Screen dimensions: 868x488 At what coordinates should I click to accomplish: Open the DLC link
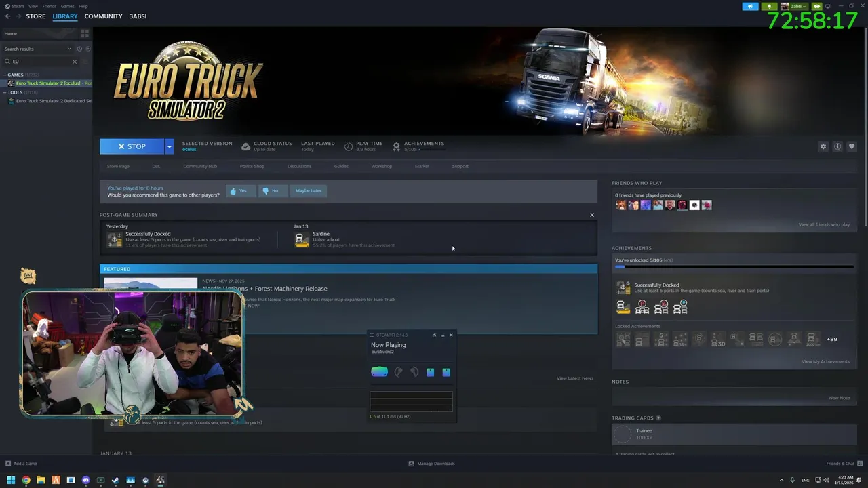coord(156,166)
